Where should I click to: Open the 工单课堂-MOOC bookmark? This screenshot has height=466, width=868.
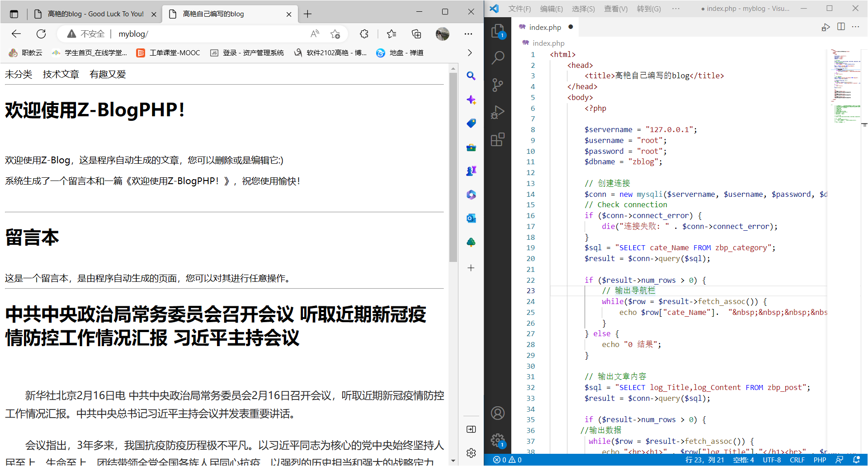coord(168,53)
